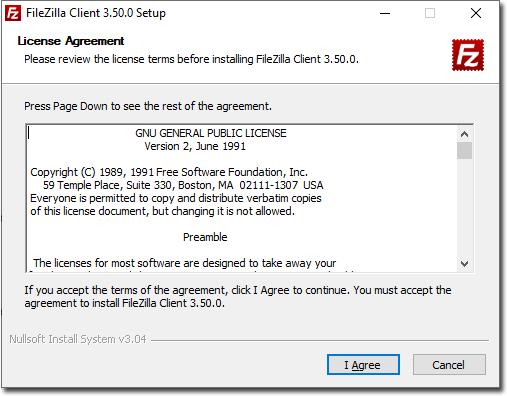Click the Nullsoft Install System v3.04 label
Screen dimensions: 507x396
click(78, 339)
